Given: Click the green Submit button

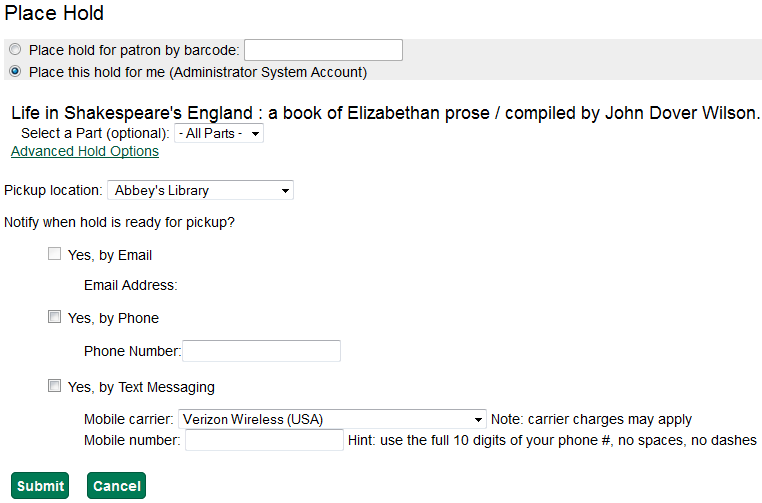Looking at the screenshot, I should pos(40,486).
